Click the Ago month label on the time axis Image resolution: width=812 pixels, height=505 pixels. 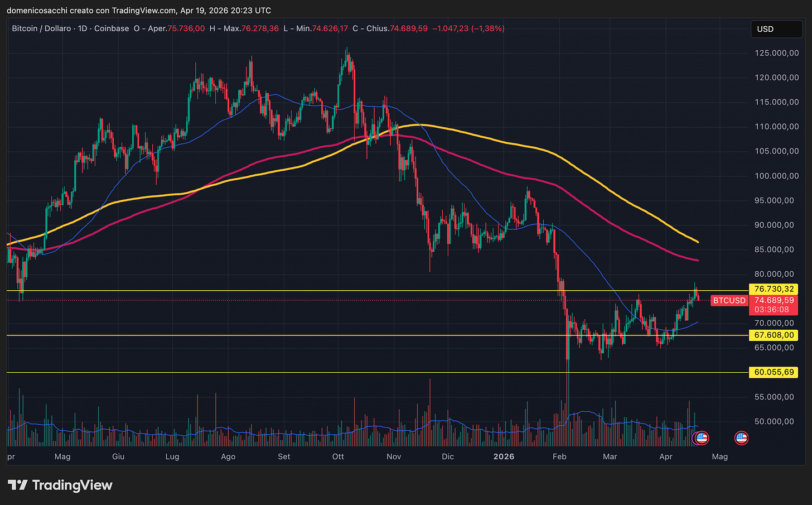coord(228,456)
